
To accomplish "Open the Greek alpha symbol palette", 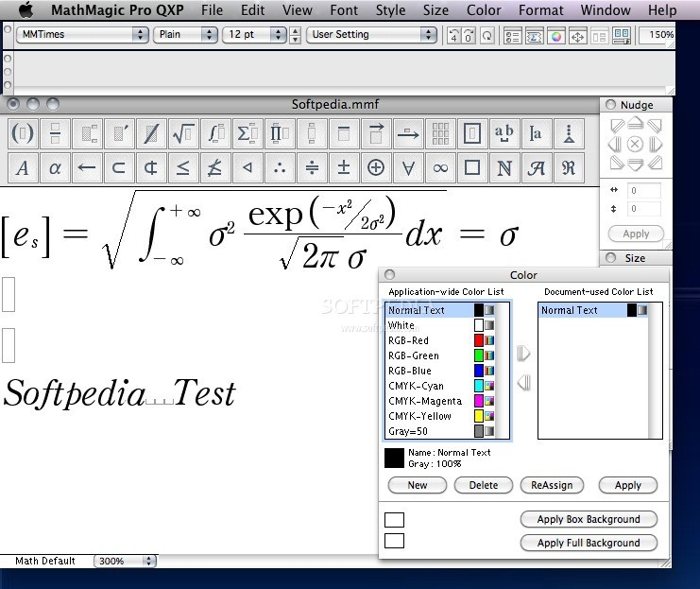I will click(x=55, y=168).
